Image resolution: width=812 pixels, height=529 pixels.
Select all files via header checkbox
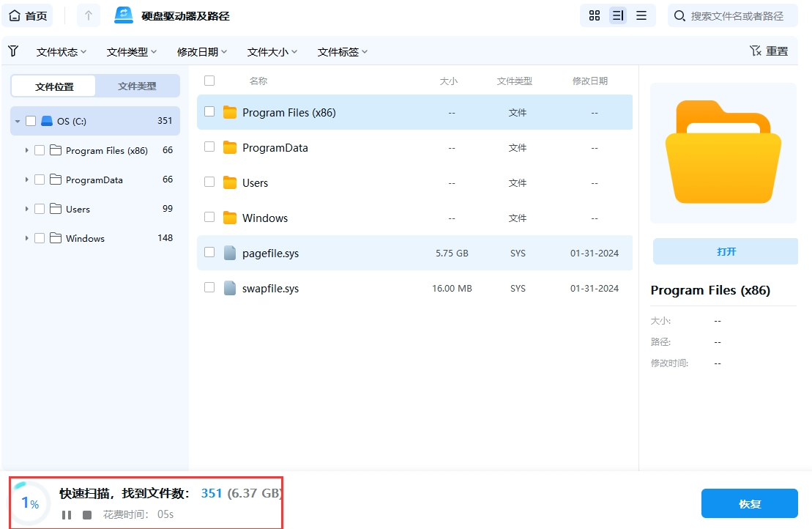[x=209, y=81]
